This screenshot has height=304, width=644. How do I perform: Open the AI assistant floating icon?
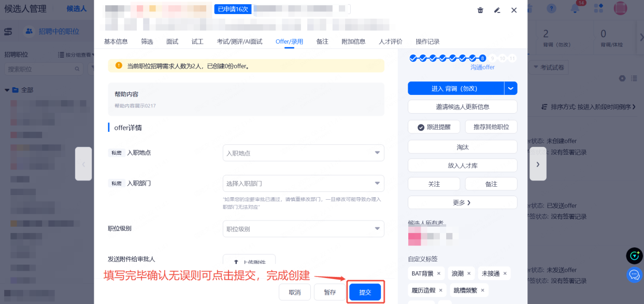(x=634, y=256)
